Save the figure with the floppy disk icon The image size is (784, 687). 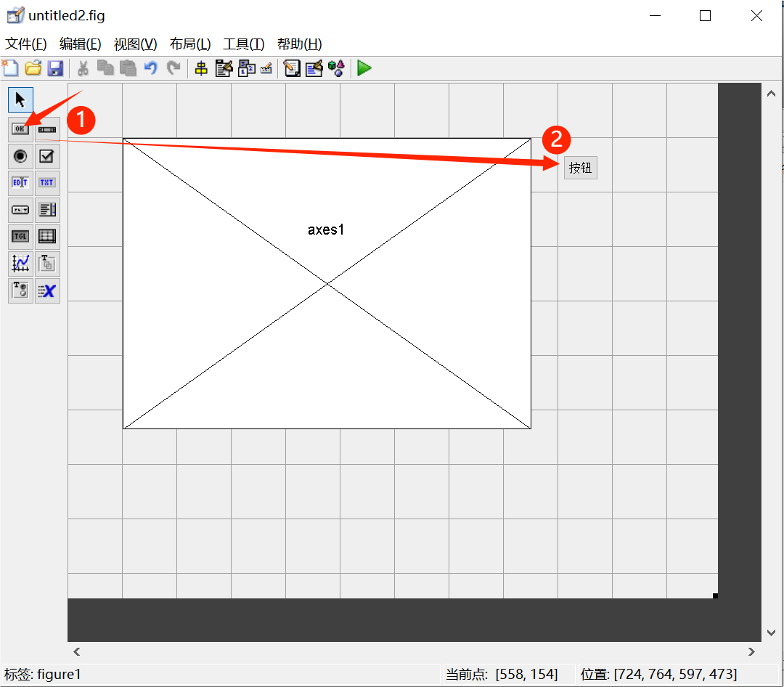(x=55, y=68)
